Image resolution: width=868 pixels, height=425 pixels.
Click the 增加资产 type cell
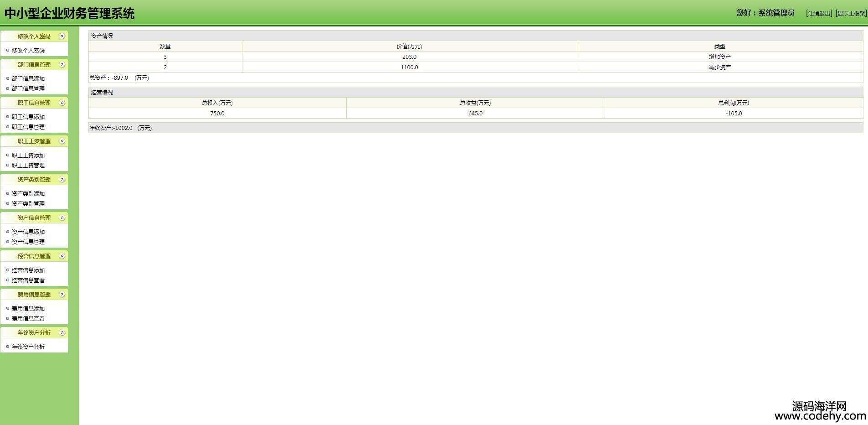coord(720,57)
